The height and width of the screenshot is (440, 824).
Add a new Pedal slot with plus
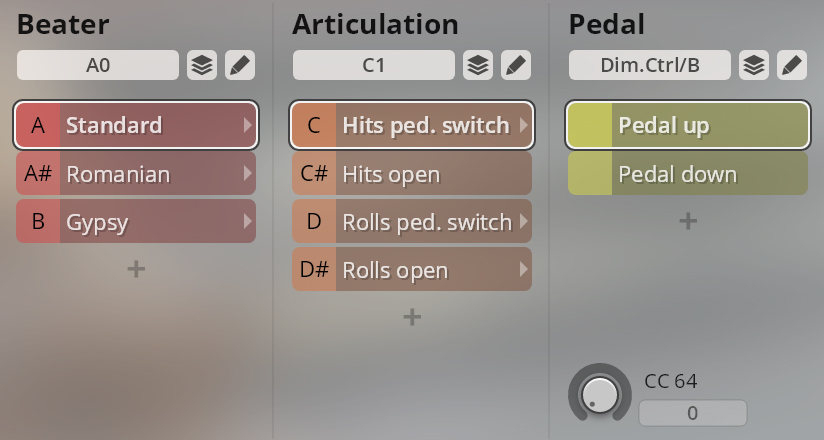tap(688, 221)
